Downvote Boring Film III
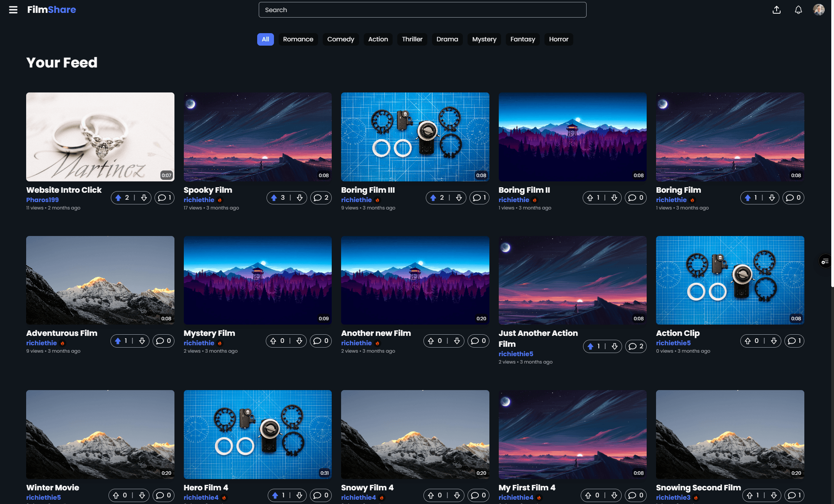The width and height of the screenshot is (834, 504). point(459,198)
